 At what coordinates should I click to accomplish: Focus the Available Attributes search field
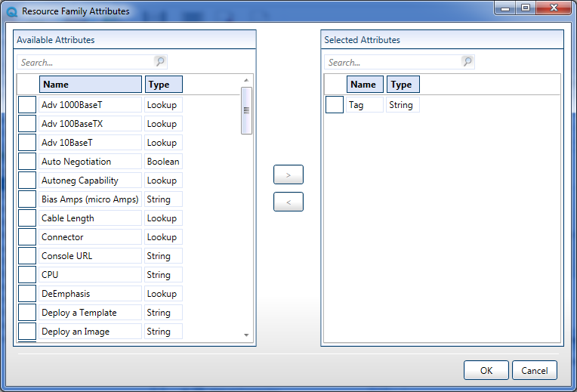pos(85,63)
